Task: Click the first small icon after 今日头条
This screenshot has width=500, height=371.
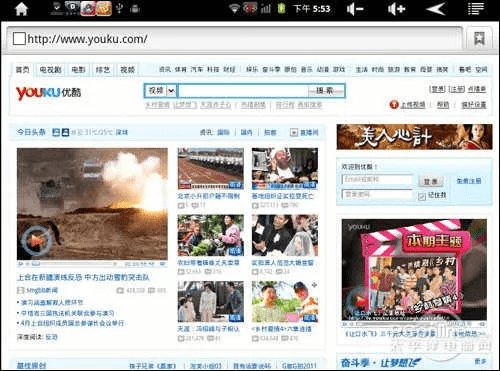Action: (x=56, y=132)
